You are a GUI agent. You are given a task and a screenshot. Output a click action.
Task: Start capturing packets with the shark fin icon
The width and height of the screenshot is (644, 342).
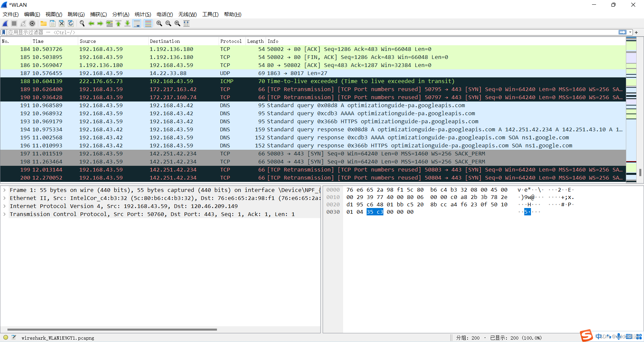(x=5, y=23)
